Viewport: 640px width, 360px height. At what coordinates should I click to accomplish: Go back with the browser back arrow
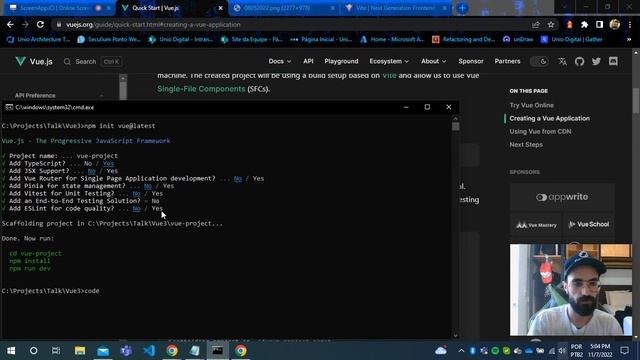coord(10,24)
